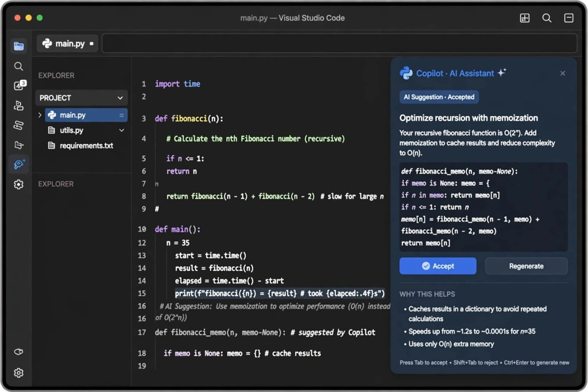Screen dimensions: 588x392
Task: Click the gear icon below Copilot icon
Action: 18,184
